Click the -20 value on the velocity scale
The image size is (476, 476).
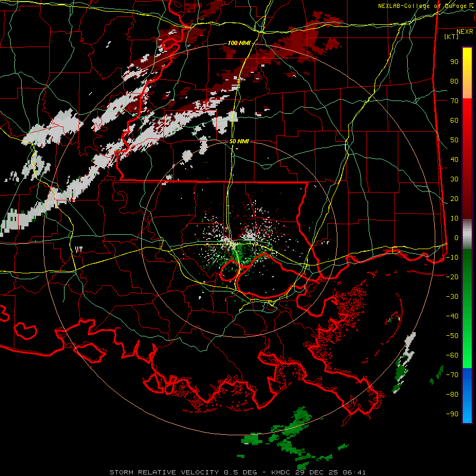click(x=452, y=277)
